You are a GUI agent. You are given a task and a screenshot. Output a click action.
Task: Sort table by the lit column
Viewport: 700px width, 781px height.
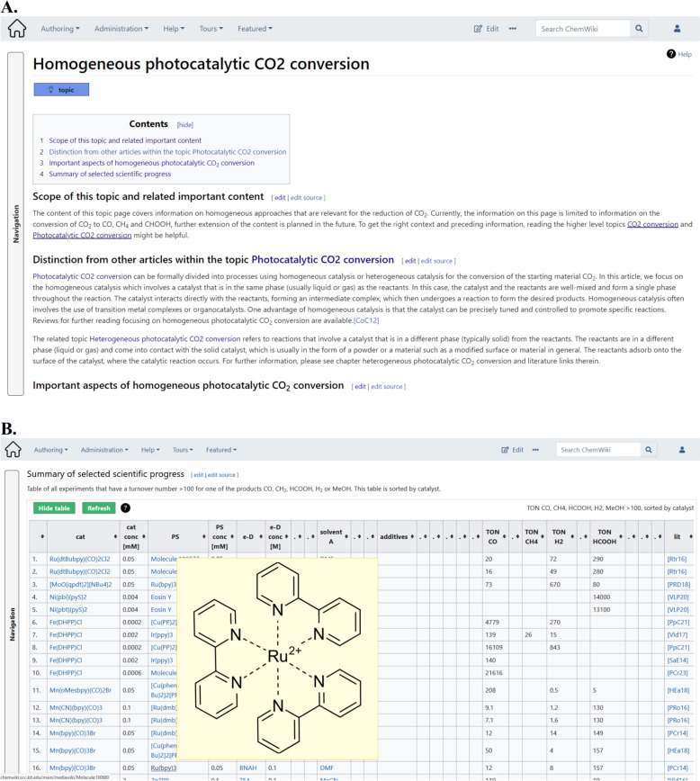(690, 536)
